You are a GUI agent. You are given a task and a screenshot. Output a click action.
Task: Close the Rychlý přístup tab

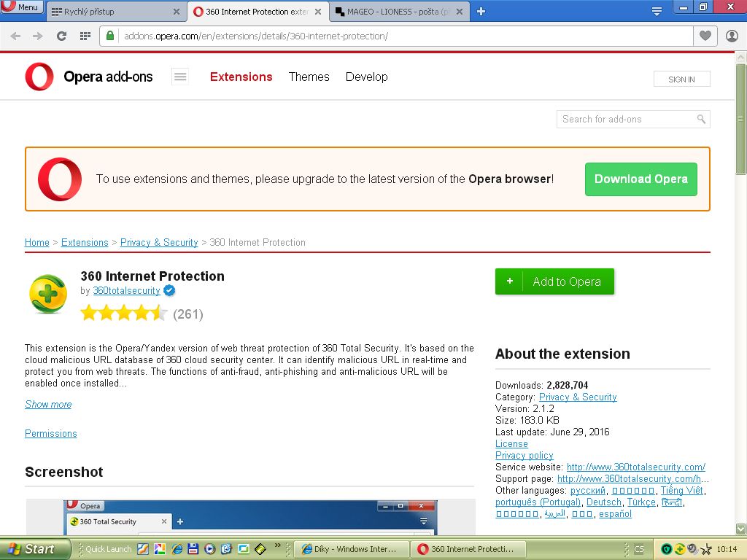[x=177, y=12]
